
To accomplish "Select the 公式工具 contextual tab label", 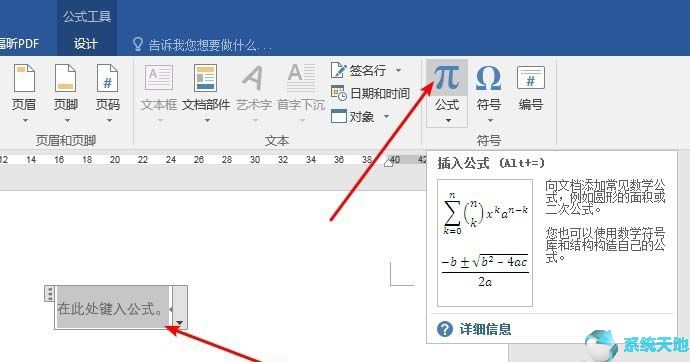I will click(87, 17).
